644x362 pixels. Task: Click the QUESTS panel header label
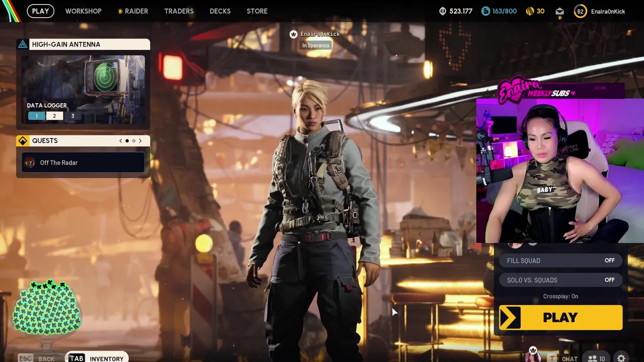45,141
